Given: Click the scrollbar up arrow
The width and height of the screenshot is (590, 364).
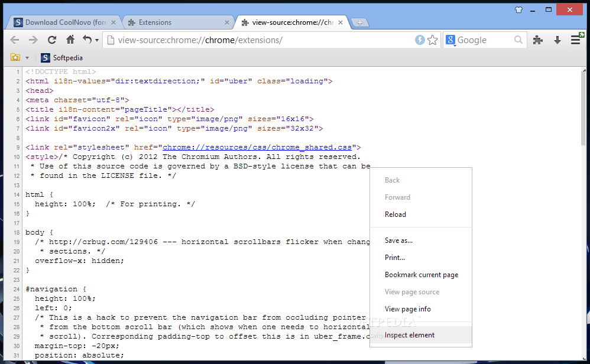Looking at the screenshot, I should click(584, 70).
